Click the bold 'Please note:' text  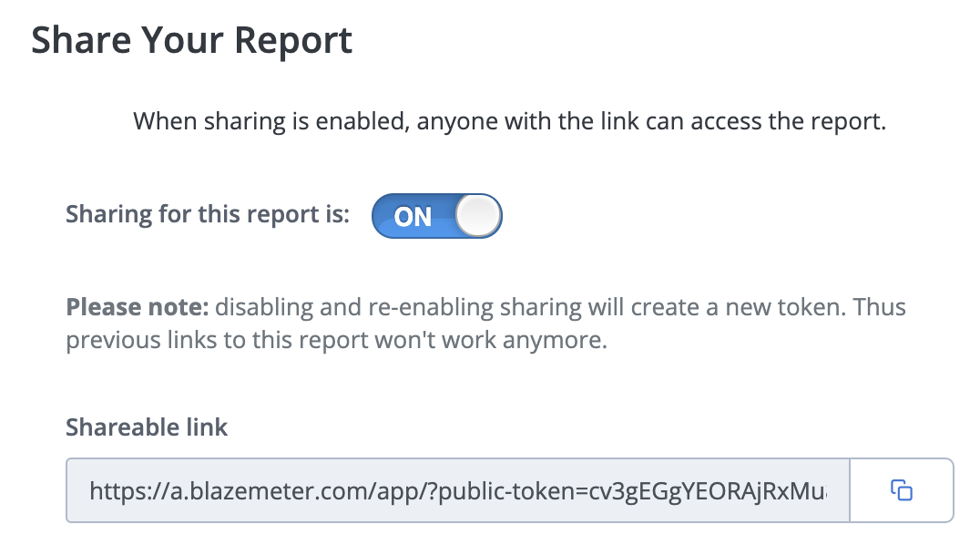pos(137,307)
